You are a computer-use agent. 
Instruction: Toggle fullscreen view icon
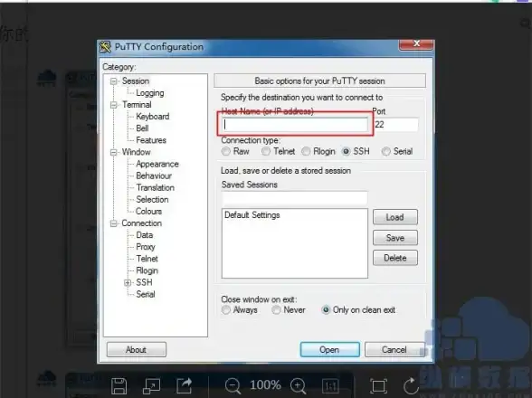[x=378, y=385]
